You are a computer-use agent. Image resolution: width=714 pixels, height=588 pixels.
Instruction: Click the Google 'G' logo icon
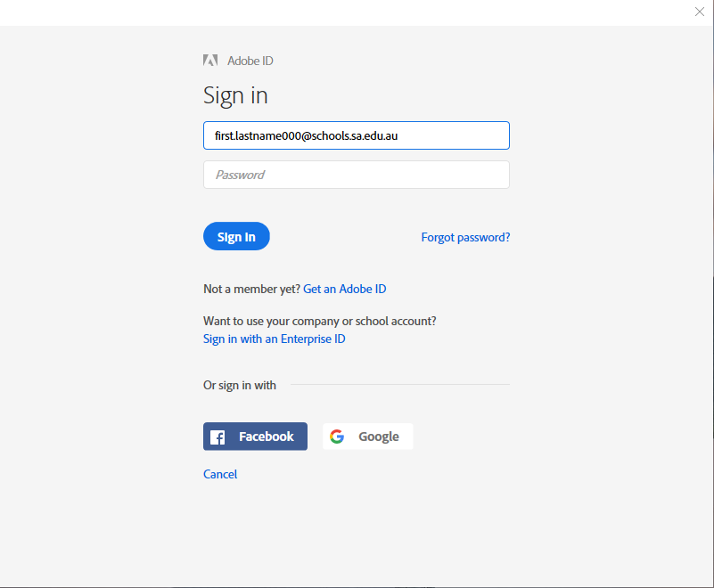337,437
